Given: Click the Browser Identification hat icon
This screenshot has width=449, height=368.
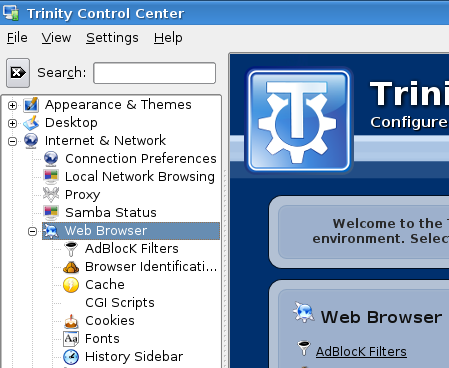Looking at the screenshot, I should click(71, 267).
